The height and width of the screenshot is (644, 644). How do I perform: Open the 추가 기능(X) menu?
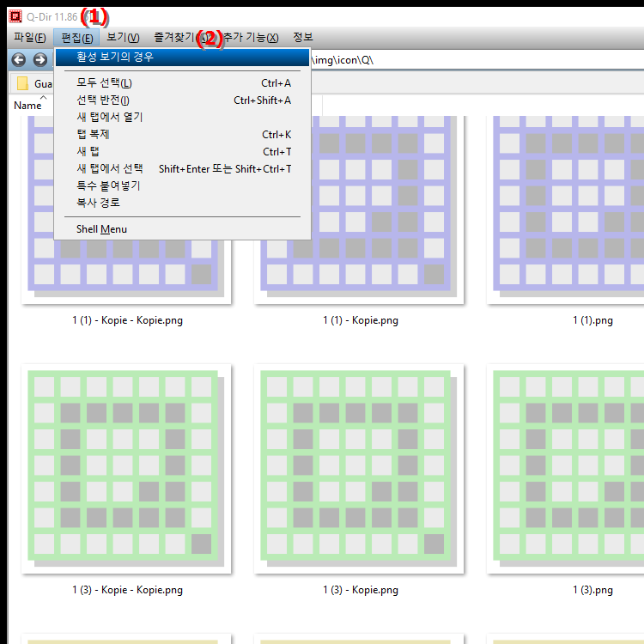pyautogui.click(x=251, y=38)
